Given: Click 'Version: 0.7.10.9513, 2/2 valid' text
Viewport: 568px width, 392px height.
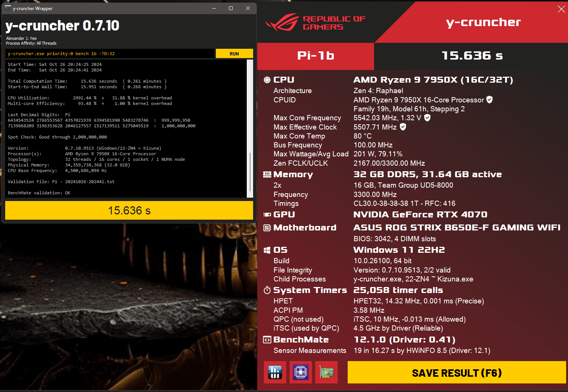Looking at the screenshot, I should click(x=402, y=270).
